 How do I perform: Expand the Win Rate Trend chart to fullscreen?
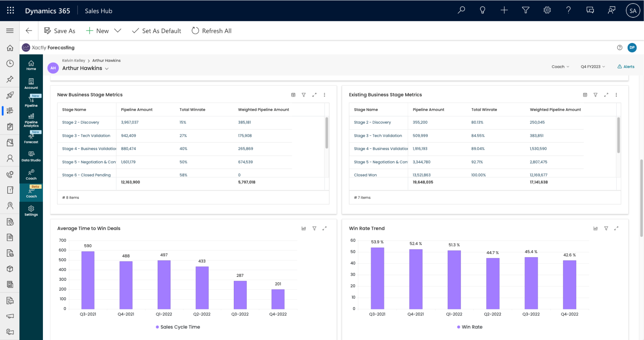616,228
